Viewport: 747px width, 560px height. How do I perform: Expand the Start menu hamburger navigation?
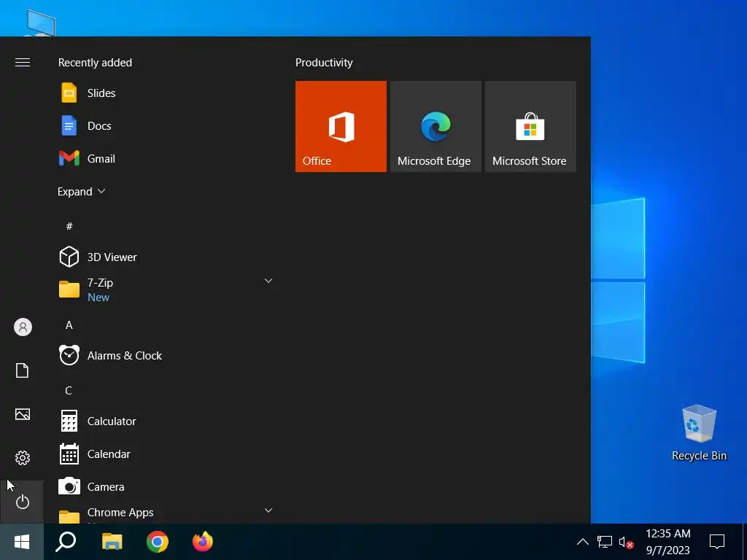23,63
